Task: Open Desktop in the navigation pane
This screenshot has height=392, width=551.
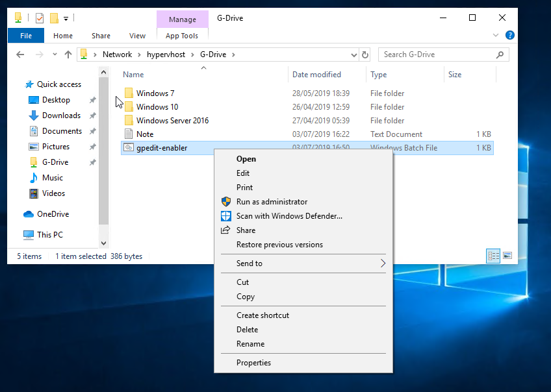Action: click(56, 100)
